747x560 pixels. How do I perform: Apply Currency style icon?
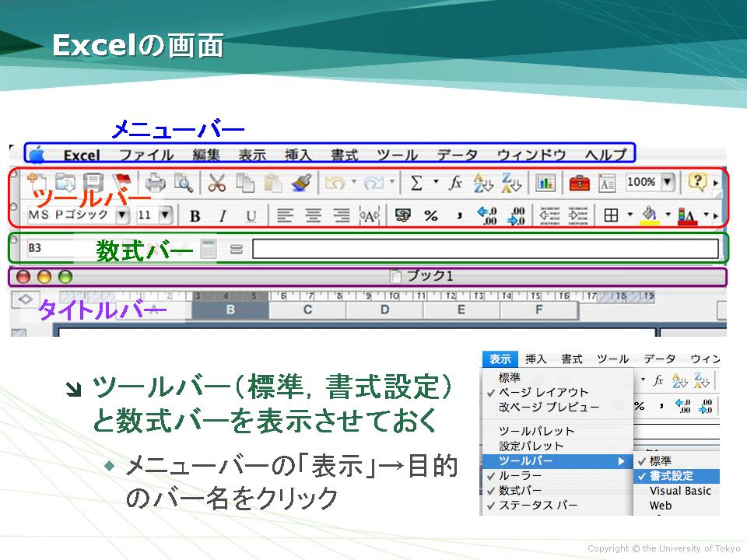[402, 215]
